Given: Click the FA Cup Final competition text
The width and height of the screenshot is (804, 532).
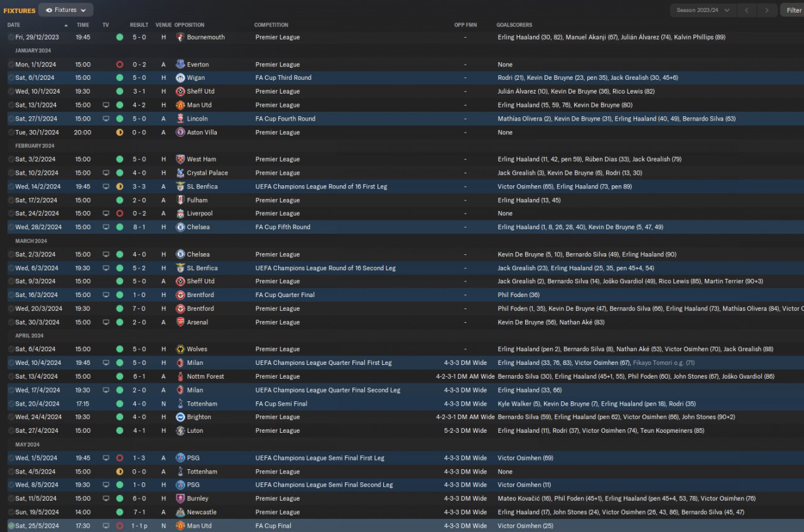Looking at the screenshot, I should point(273,526).
